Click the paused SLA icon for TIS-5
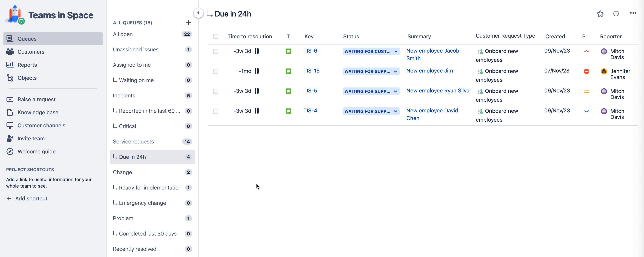This screenshot has width=644, height=257. click(256, 91)
